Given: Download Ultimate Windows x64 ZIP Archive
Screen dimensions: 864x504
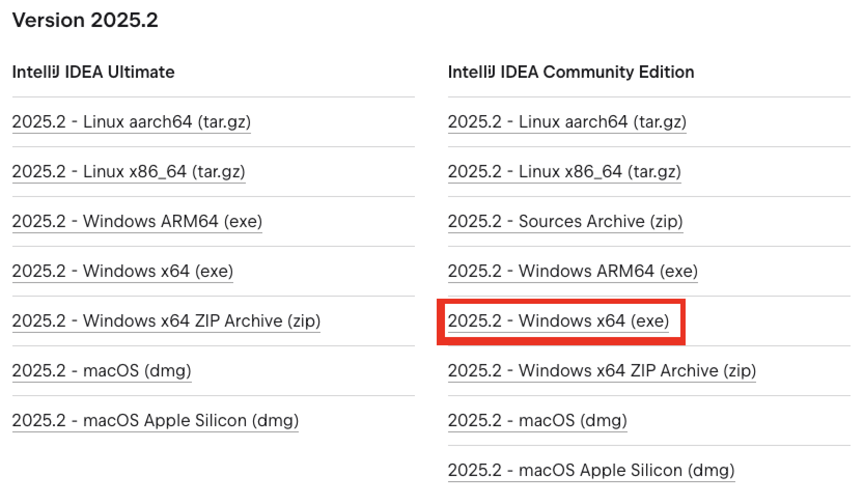Looking at the screenshot, I should [166, 321].
